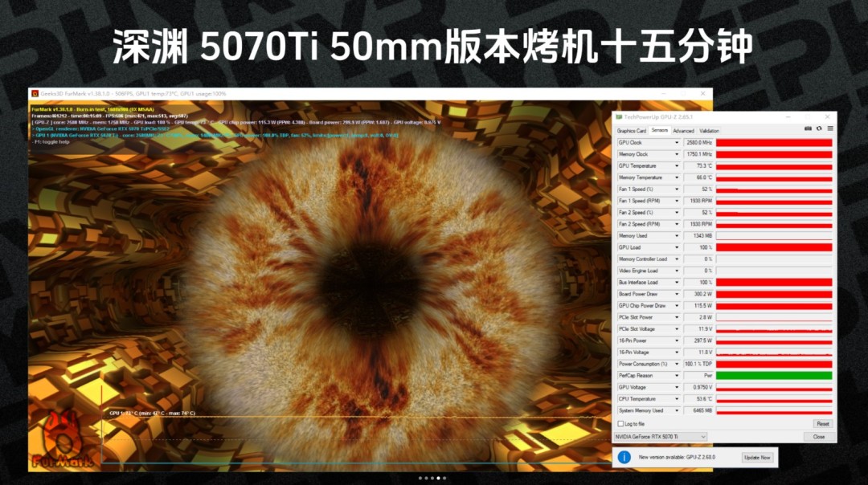Click the green PerfCap Reason bar
Viewport: 868px width, 485px height.
[773, 376]
